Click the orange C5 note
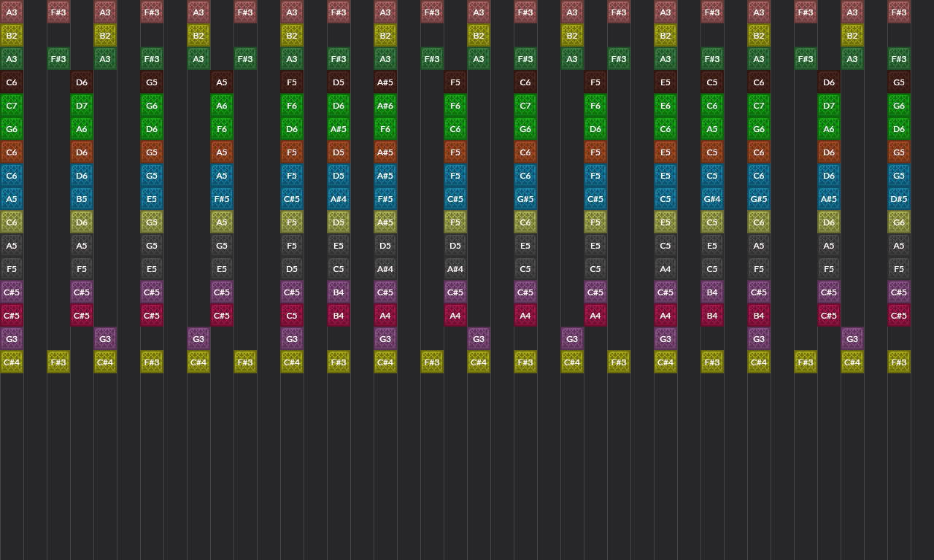Image resolution: width=934 pixels, height=560 pixels. point(712,152)
